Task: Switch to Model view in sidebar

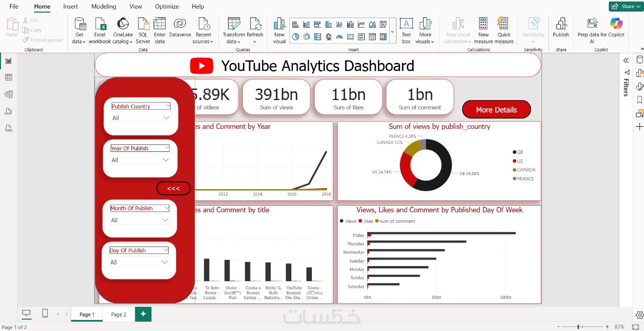Action: [9, 95]
